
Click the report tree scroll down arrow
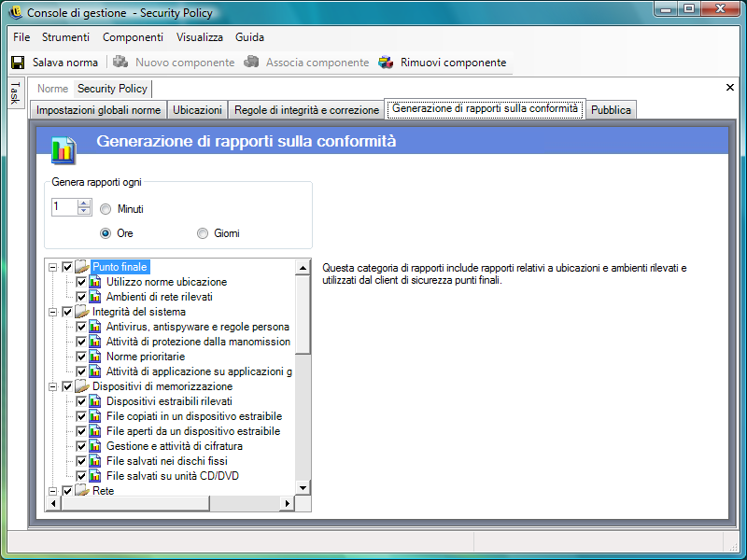coord(303,487)
